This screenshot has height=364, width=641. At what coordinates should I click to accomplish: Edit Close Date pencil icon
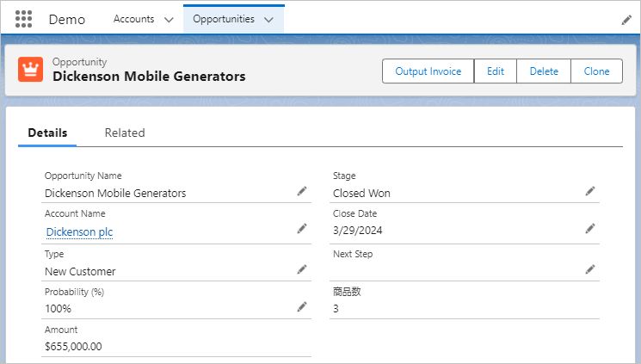(x=590, y=228)
